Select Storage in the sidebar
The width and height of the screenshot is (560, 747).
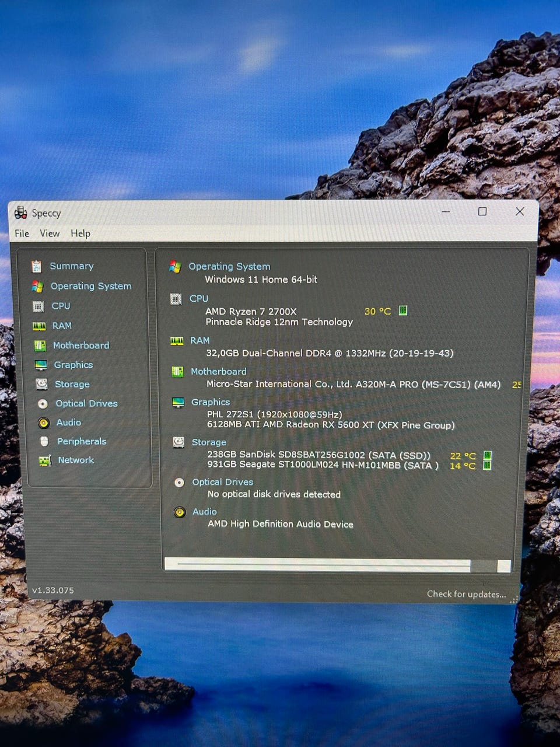click(x=72, y=384)
